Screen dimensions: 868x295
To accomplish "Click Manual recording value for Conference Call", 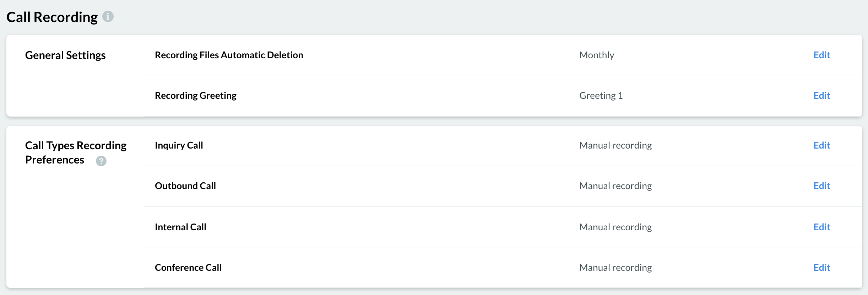I will pos(615,268).
